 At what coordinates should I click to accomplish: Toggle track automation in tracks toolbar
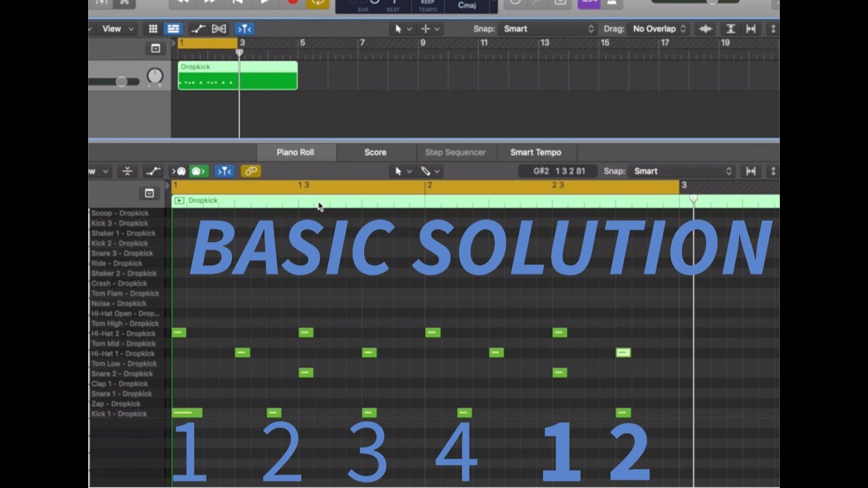(198, 29)
